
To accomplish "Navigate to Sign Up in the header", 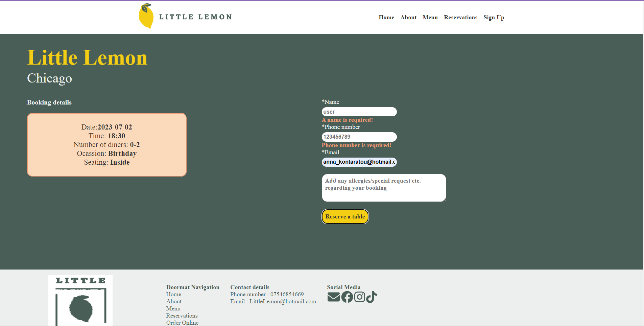I will (494, 17).
